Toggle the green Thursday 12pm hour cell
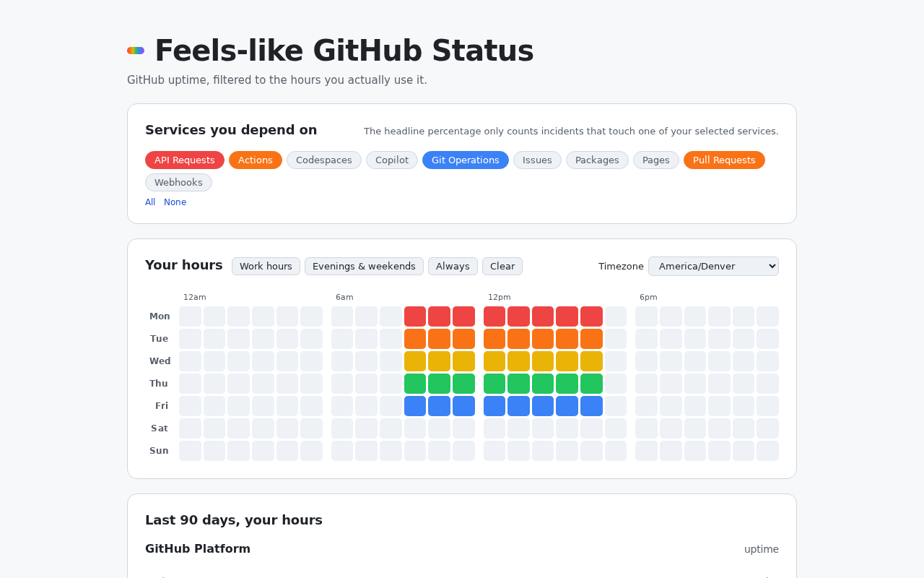The image size is (924, 578). click(494, 384)
